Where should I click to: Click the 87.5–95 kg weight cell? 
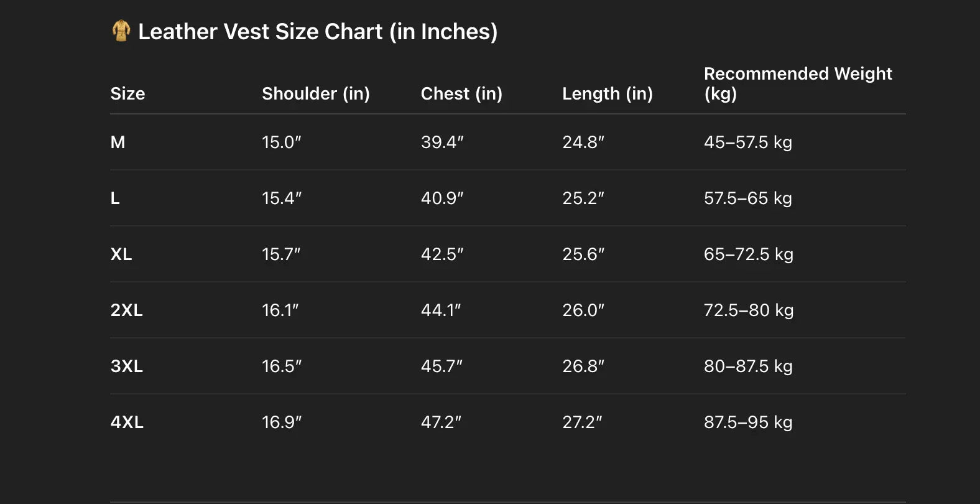coord(748,422)
